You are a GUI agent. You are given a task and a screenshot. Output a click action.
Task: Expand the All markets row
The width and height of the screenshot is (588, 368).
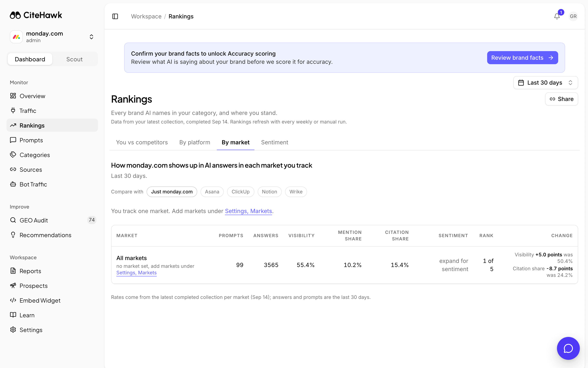pyautogui.click(x=345, y=265)
